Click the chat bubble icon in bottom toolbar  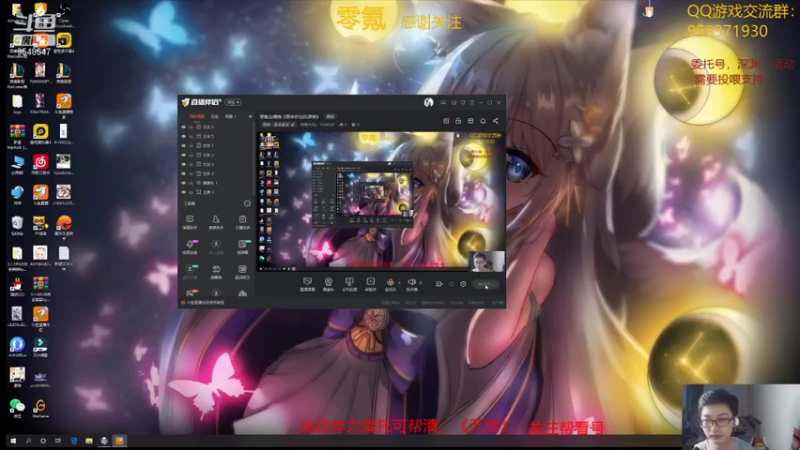[307, 284]
